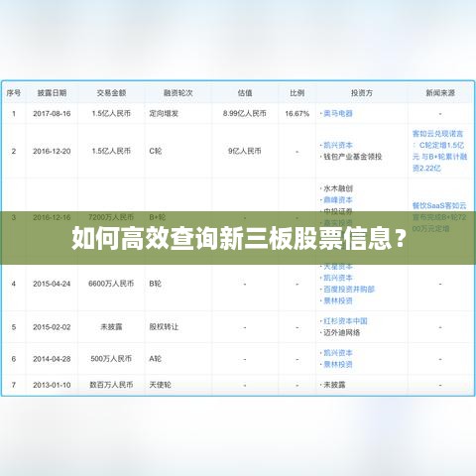Screen dimensions: 476x476
Task: Select the 天使轮 funding round cell
Action: 160,385
